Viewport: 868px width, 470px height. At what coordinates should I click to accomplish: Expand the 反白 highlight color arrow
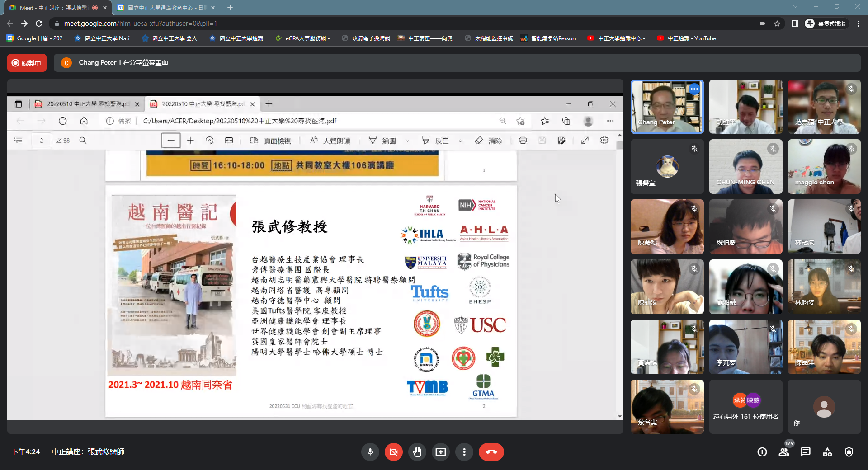pyautogui.click(x=461, y=141)
